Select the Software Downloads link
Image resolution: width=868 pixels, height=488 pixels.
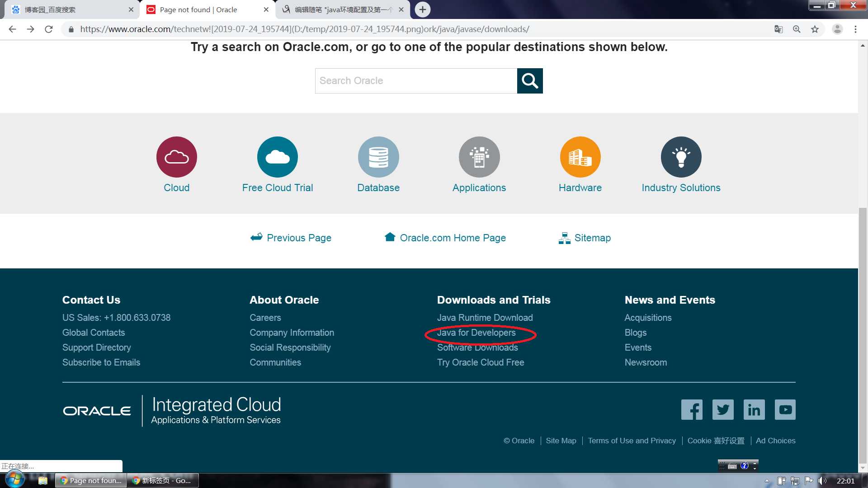pos(477,347)
